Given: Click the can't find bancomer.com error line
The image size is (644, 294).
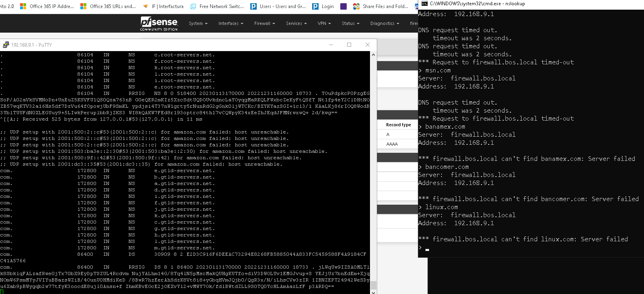Looking at the screenshot, I should click(528, 199).
